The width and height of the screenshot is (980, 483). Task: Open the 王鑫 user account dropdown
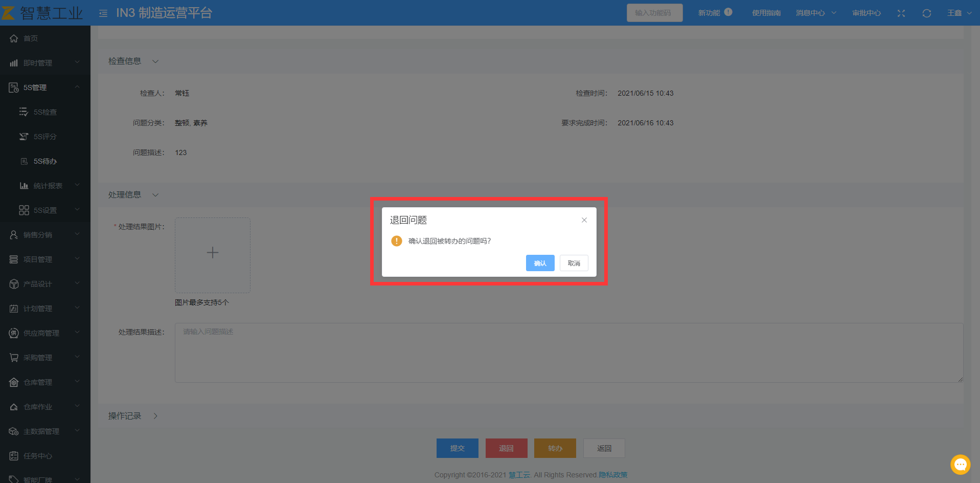(x=959, y=13)
